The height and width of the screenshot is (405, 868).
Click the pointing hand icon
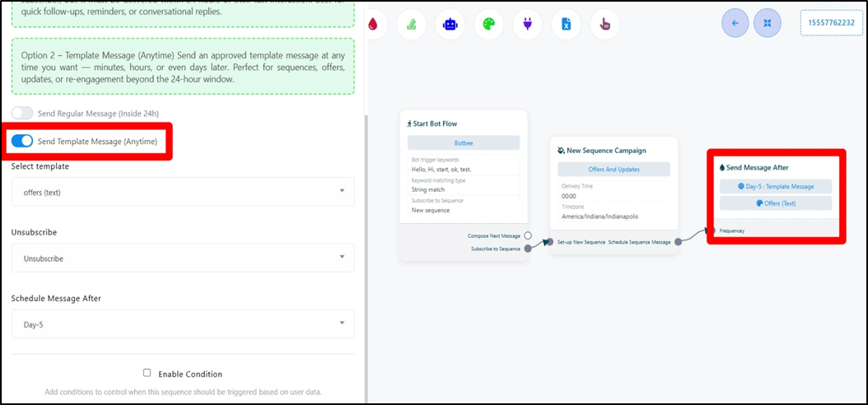click(605, 24)
